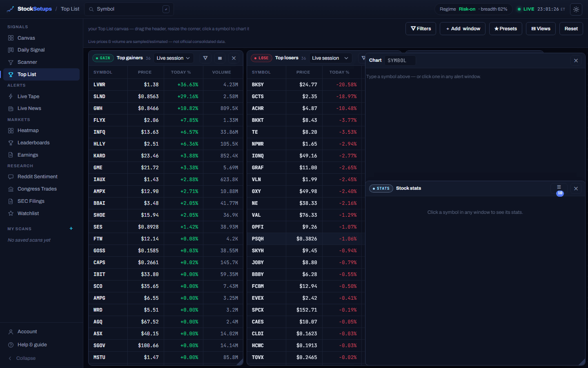The image size is (588, 368).
Task: Sort gainers by TODAY % column
Action: pos(181,72)
